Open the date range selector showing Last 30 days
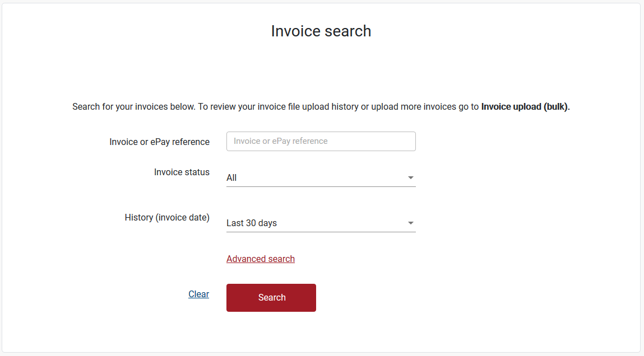This screenshot has height=356, width=644. coord(321,223)
